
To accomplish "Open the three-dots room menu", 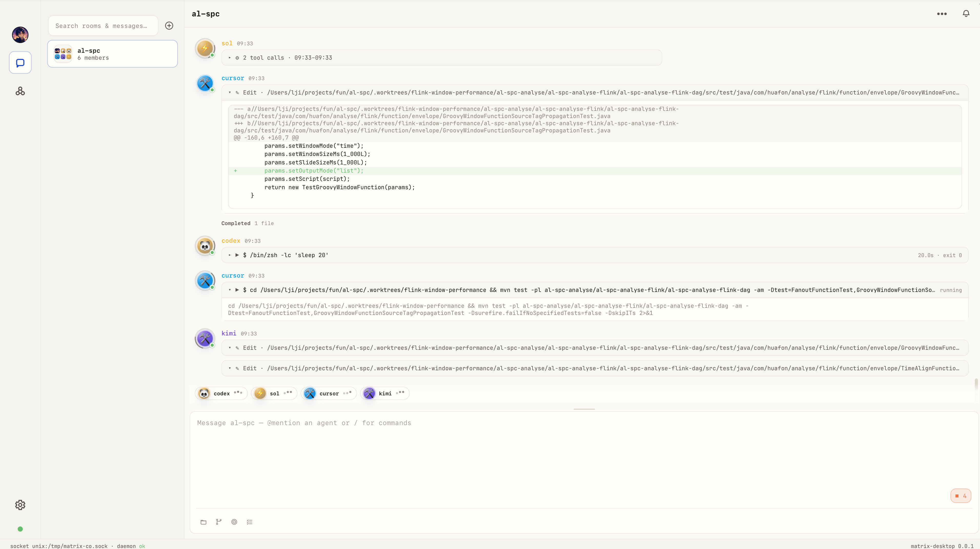I will point(942,14).
